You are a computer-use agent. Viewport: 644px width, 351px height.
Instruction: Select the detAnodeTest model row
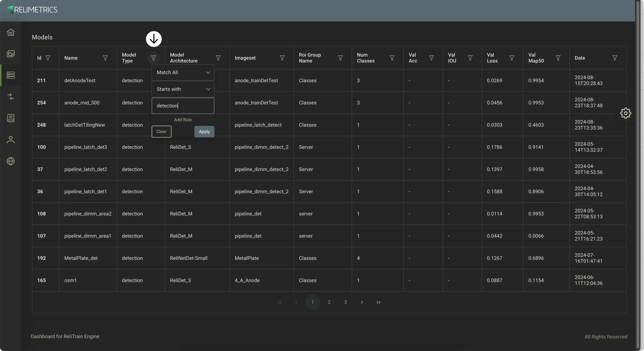point(329,80)
